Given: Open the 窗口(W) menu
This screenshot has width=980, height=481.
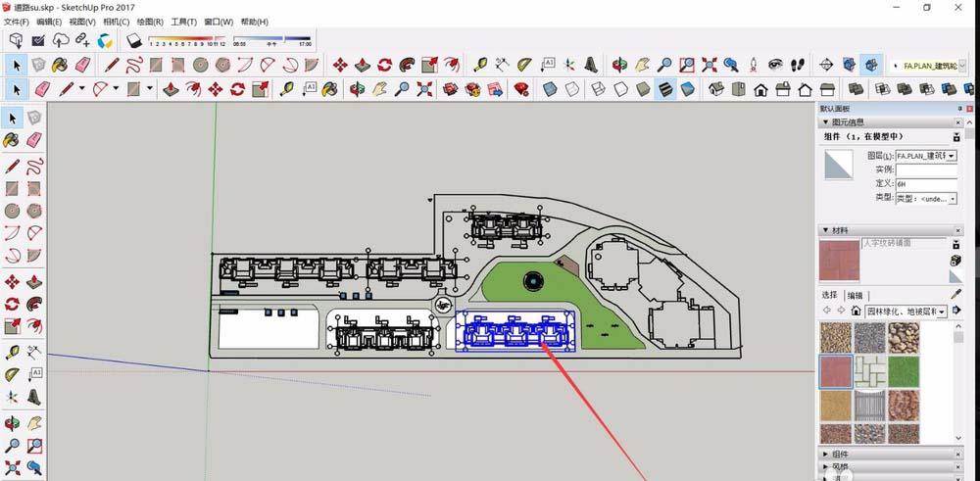Looking at the screenshot, I should (x=219, y=22).
